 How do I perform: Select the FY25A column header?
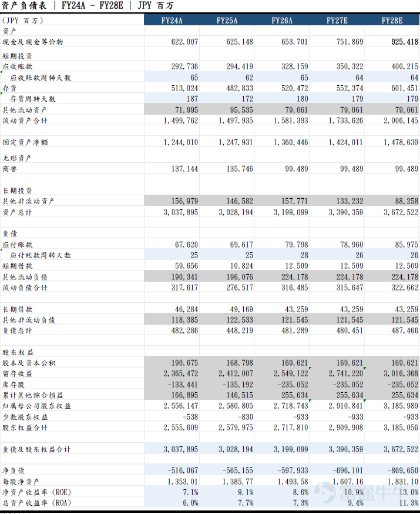[x=227, y=21]
